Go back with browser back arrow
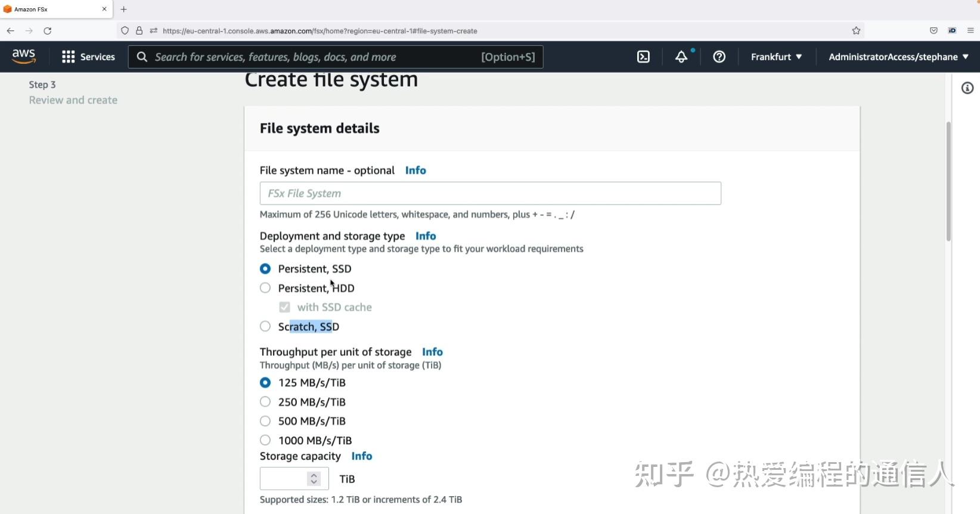 pyautogui.click(x=11, y=30)
